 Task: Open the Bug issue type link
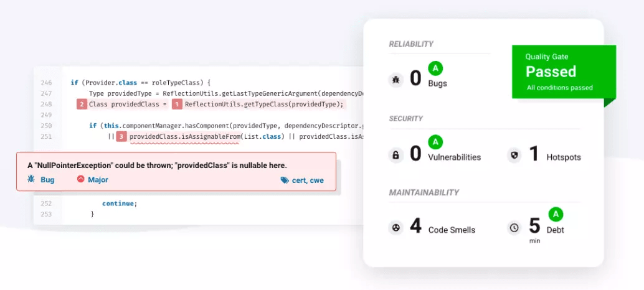click(x=47, y=180)
